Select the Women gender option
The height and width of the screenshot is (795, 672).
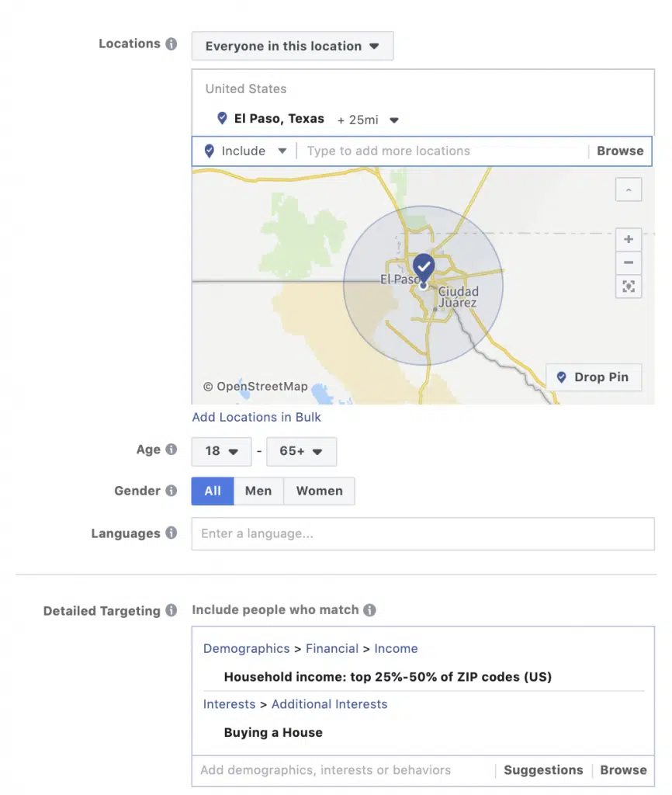click(319, 491)
